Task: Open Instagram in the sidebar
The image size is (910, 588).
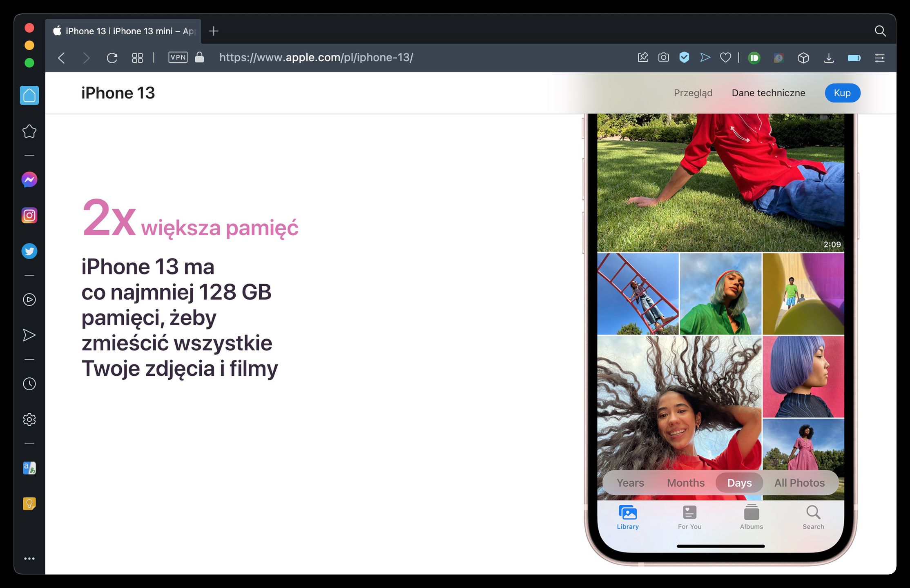Action: click(29, 215)
